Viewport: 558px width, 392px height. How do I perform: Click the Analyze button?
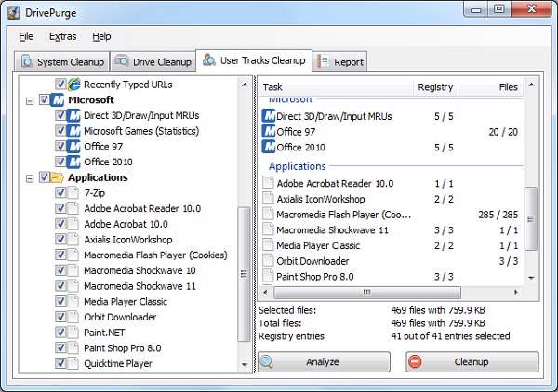point(325,361)
